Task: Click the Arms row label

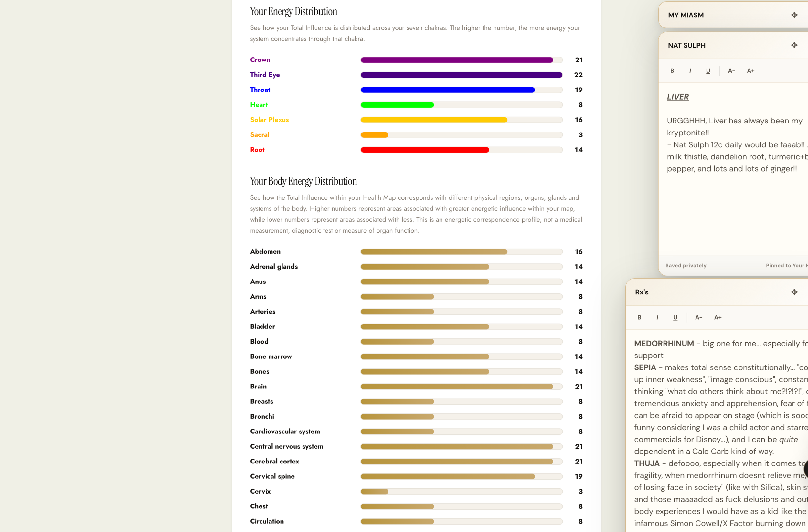Action: [258, 296]
